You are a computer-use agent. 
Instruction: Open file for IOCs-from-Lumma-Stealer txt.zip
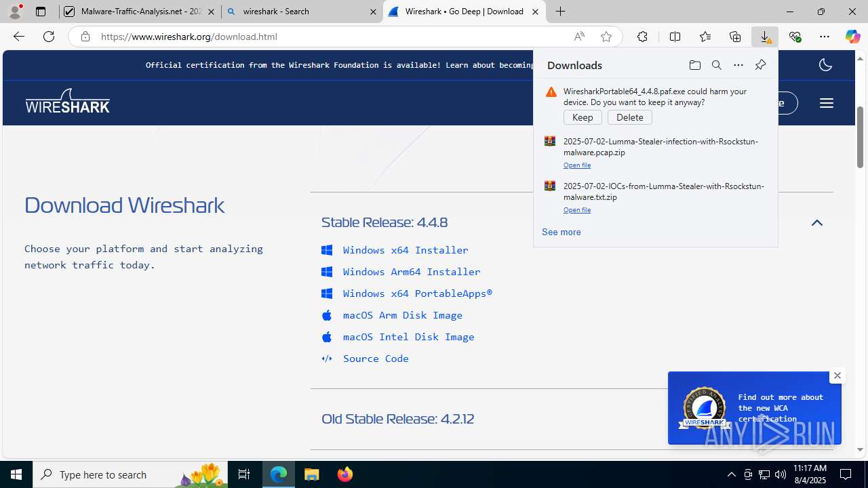tap(577, 210)
